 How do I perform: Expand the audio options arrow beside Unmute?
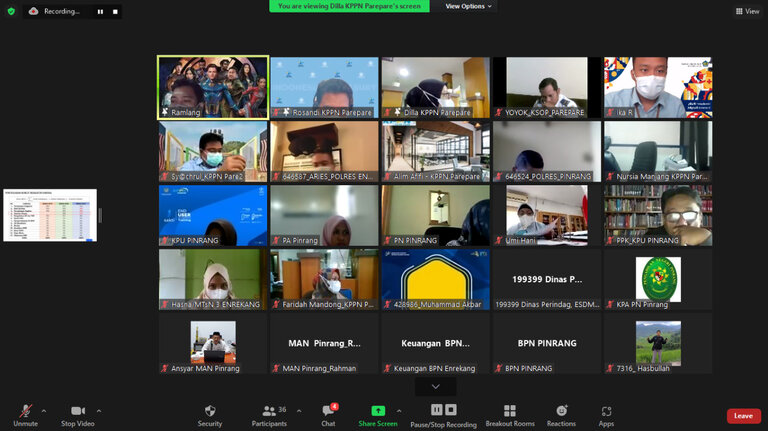click(43, 410)
